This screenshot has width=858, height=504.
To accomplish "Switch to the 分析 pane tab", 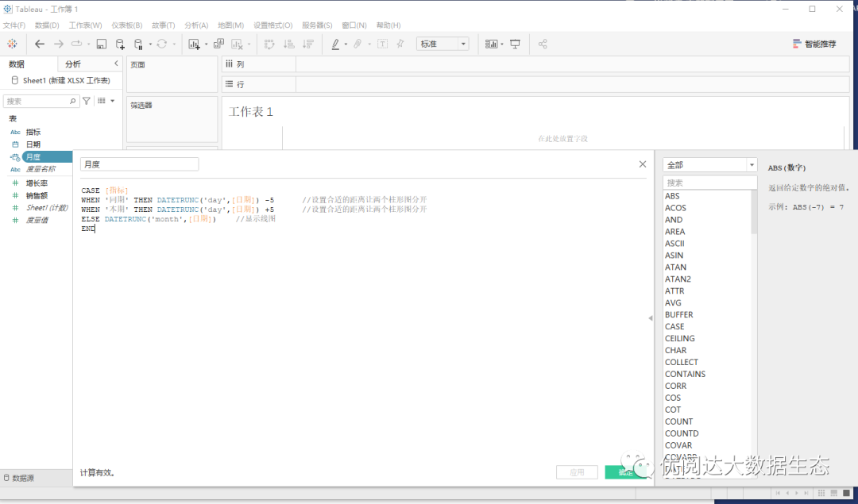I will pyautogui.click(x=73, y=64).
